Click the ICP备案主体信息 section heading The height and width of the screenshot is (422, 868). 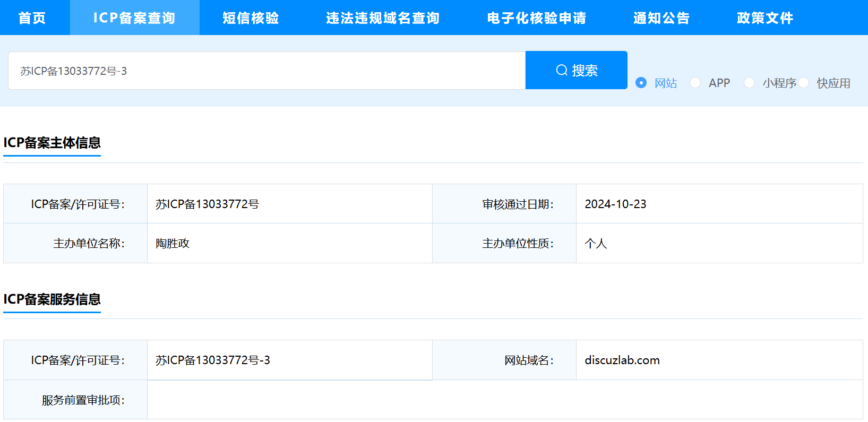(x=52, y=143)
